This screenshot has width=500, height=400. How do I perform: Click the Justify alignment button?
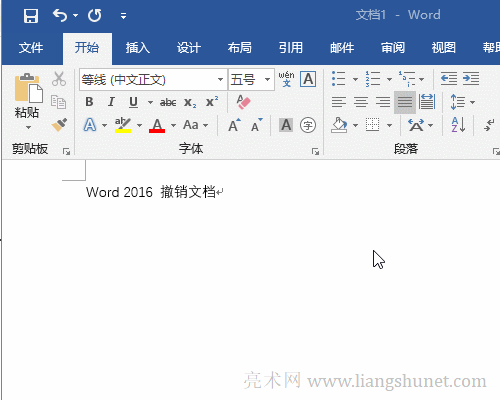(405, 102)
